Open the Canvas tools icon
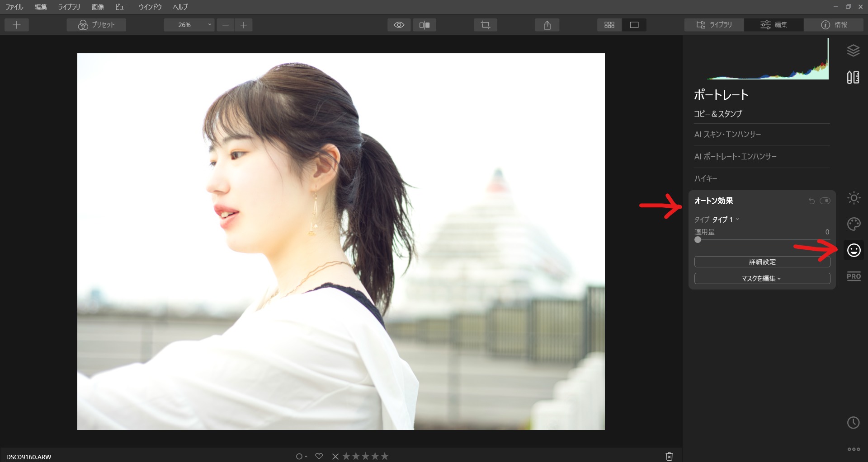 pos(853,77)
